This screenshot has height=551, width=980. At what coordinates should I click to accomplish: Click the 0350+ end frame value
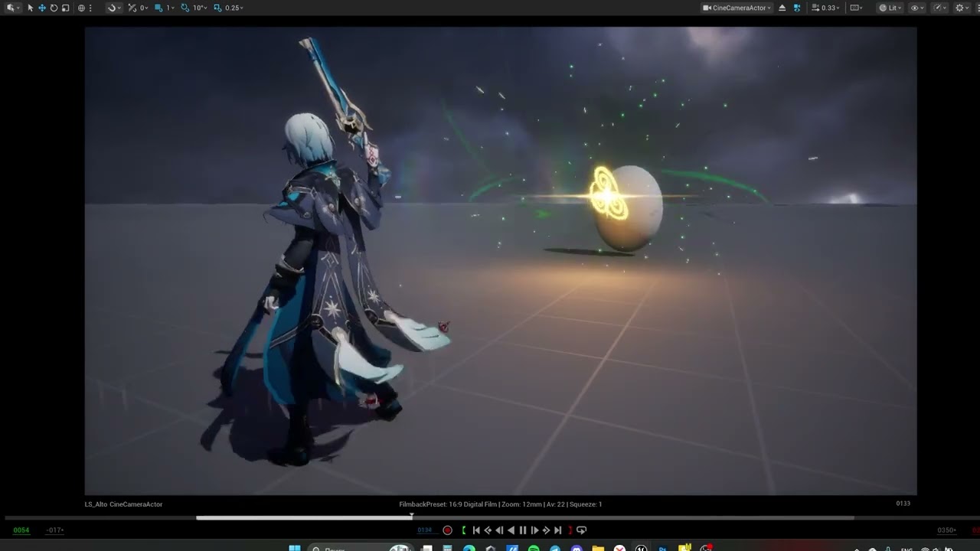click(947, 530)
